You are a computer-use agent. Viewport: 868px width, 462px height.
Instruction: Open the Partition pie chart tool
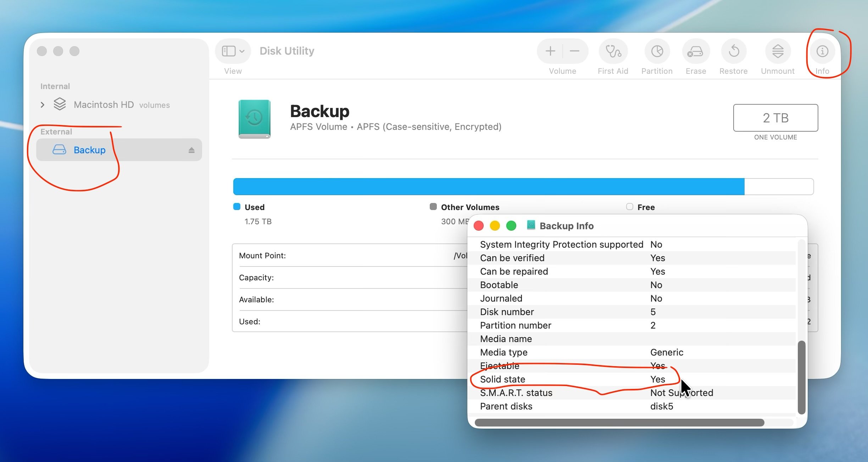(657, 51)
